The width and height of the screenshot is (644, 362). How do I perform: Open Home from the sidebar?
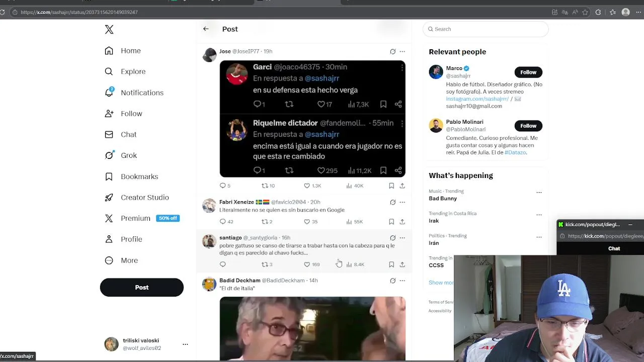pos(123,51)
